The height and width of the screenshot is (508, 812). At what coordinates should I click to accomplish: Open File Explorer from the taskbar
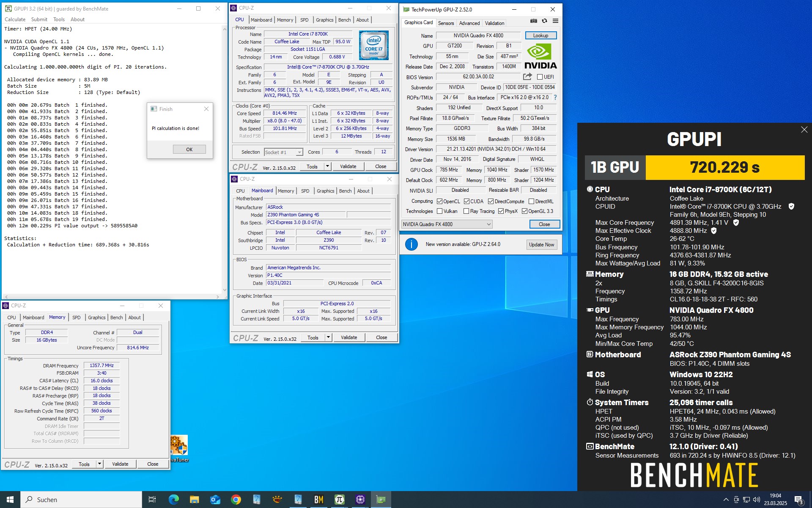pos(194,500)
